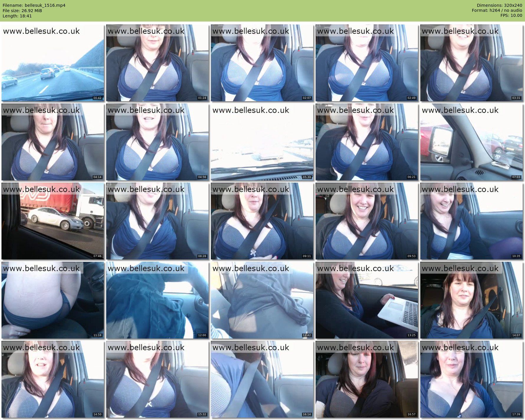Select the thumbnail at 14:07
This screenshot has height=420, width=525.
tap(472, 300)
